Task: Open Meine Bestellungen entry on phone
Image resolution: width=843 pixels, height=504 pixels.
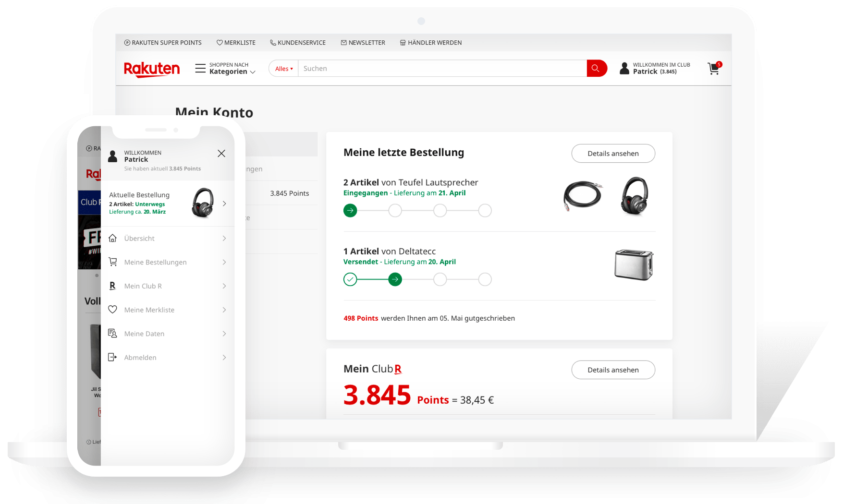Action: pyautogui.click(x=168, y=262)
